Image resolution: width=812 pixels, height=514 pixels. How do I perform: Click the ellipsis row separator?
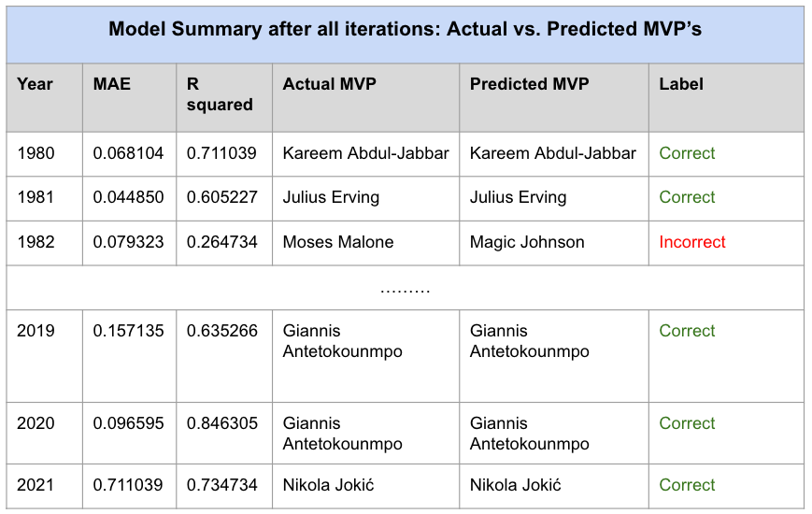click(x=405, y=288)
